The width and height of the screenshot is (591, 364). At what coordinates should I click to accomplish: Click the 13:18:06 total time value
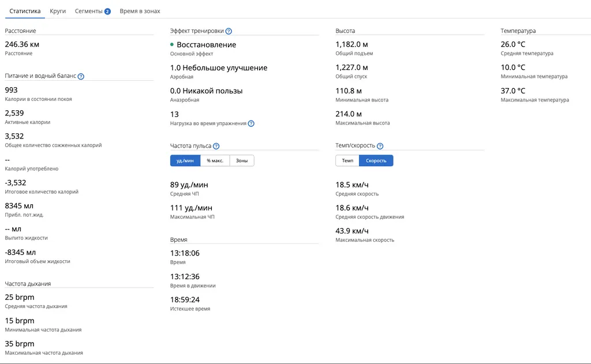pyautogui.click(x=185, y=253)
